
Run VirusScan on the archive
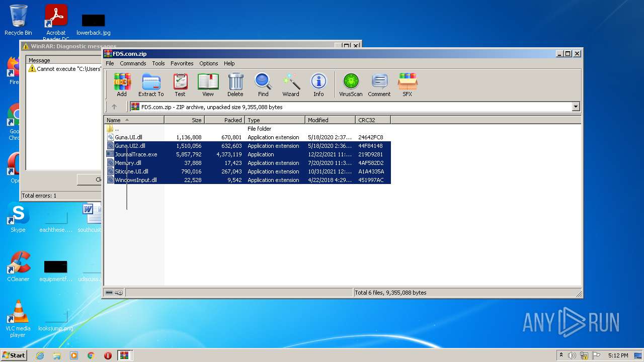(x=351, y=84)
